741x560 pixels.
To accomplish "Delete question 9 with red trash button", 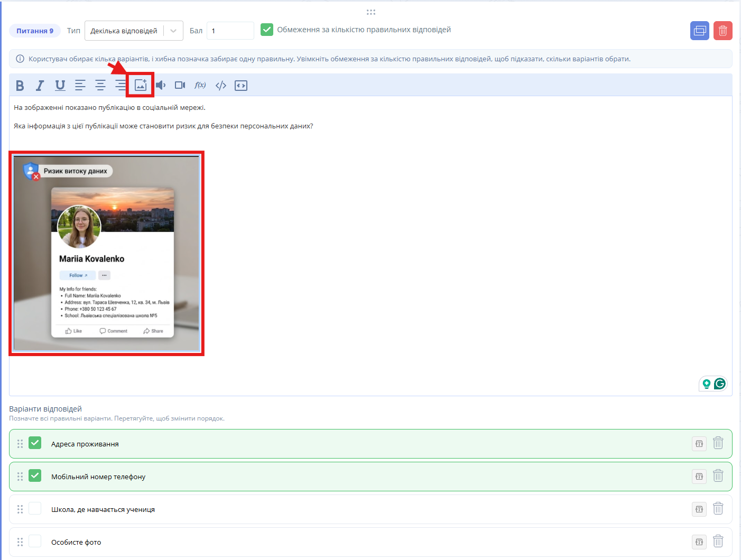I will click(x=723, y=31).
